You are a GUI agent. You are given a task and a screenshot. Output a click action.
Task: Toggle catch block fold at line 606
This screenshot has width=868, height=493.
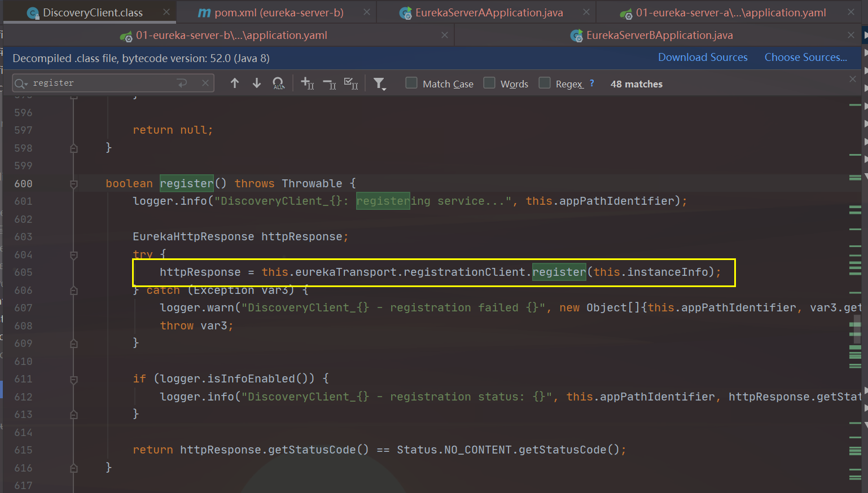click(73, 290)
